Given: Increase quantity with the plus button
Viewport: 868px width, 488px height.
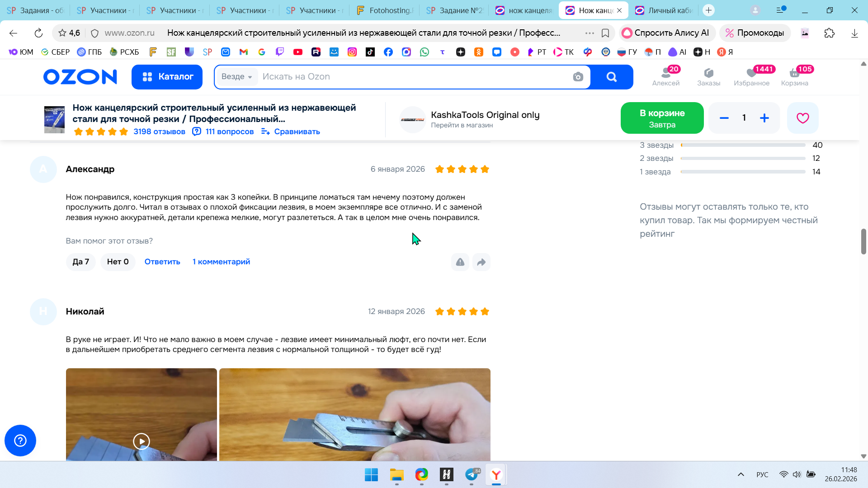Looking at the screenshot, I should tap(764, 118).
